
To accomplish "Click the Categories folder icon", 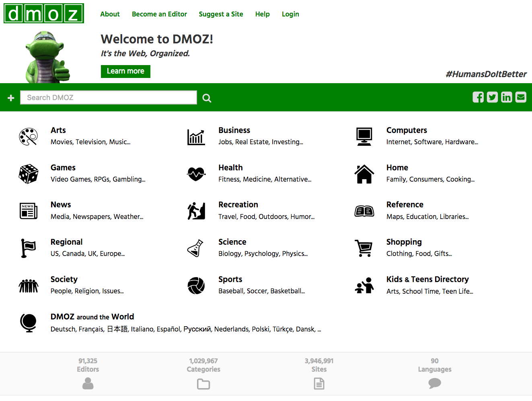I will [x=203, y=384].
